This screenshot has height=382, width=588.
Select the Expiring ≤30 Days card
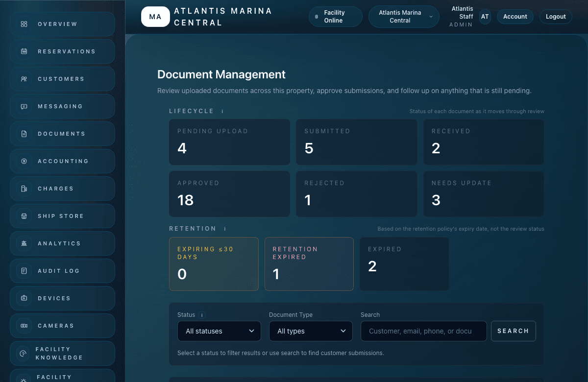tap(214, 264)
